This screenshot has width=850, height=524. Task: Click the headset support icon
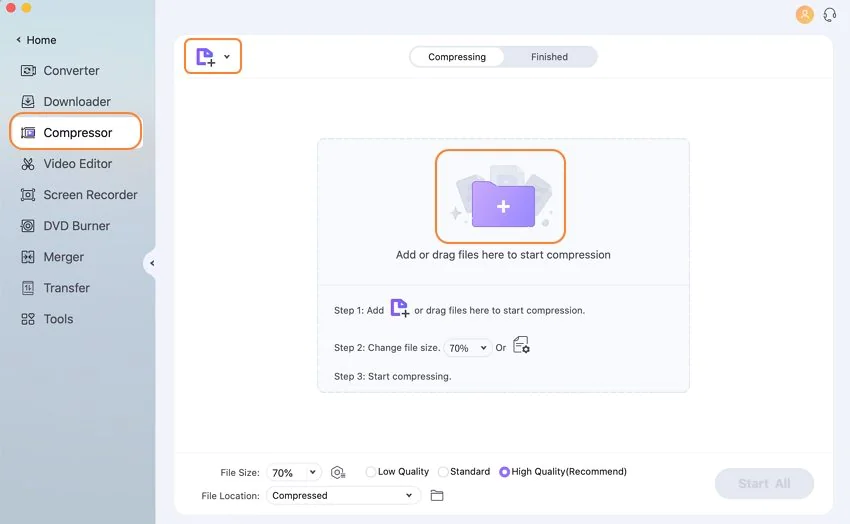[830, 14]
